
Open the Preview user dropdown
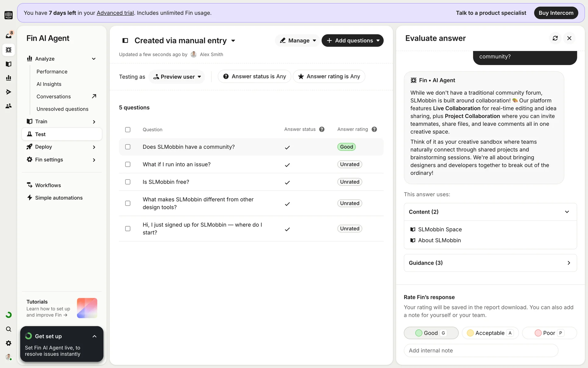pos(177,77)
